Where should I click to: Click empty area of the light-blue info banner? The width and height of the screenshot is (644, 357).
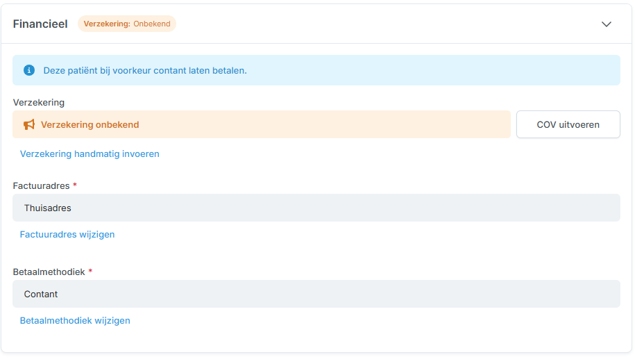pyautogui.click(x=430, y=70)
